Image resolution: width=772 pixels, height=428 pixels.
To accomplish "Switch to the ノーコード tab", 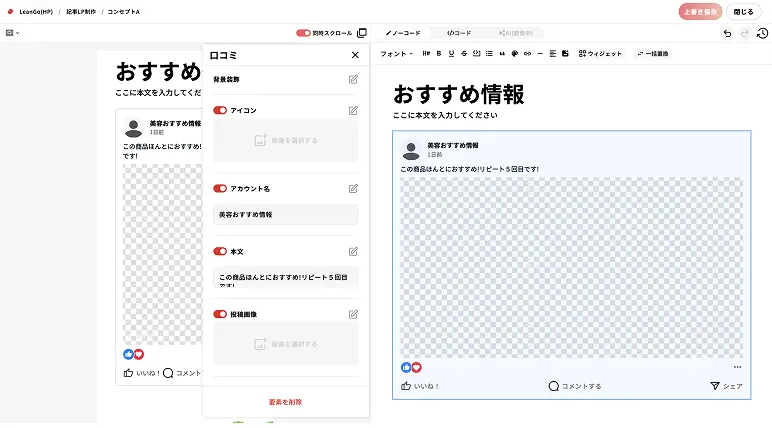I will (403, 33).
